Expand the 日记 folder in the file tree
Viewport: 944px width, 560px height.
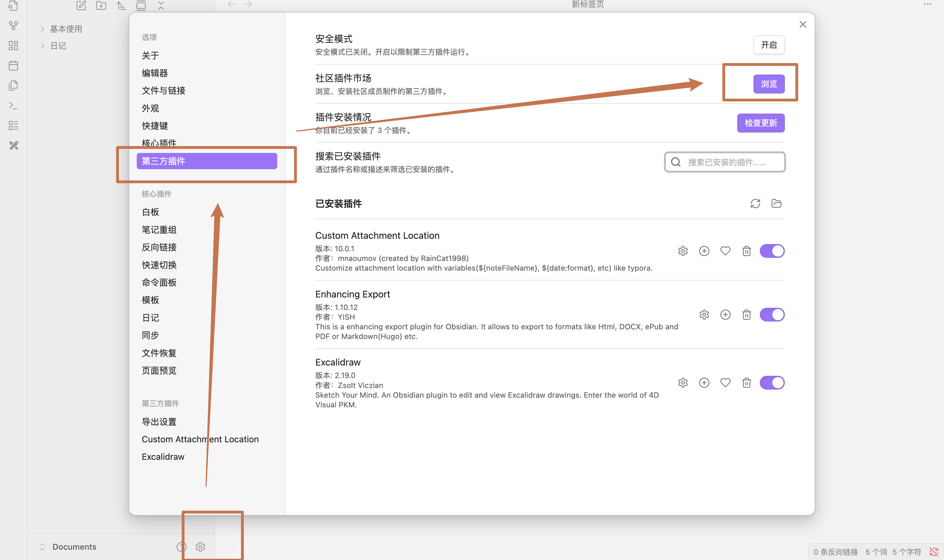coord(58,46)
